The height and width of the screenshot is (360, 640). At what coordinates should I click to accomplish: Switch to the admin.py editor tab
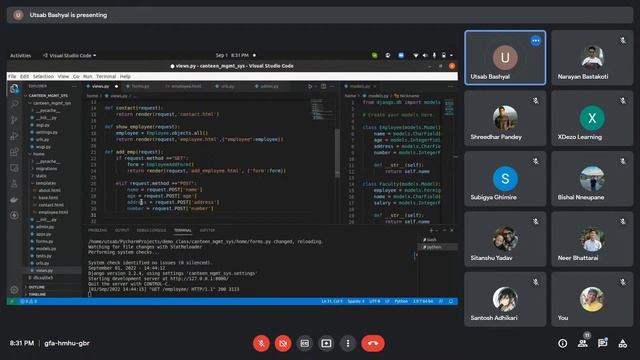pyautogui.click(x=269, y=87)
